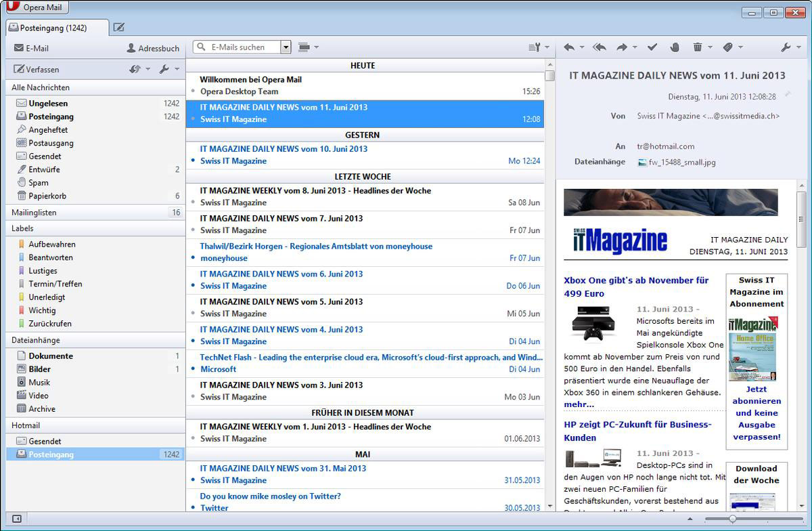Click the list view settings icon
The height and width of the screenshot is (531, 812).
click(535, 47)
